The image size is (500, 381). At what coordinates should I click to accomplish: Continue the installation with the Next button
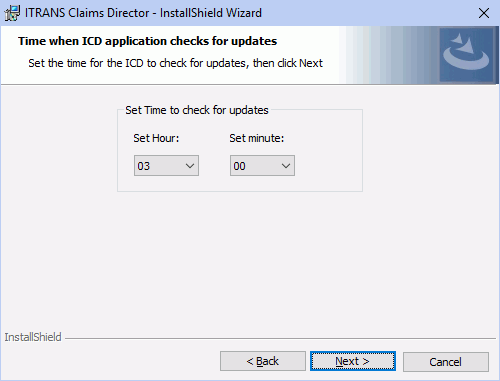pos(353,361)
